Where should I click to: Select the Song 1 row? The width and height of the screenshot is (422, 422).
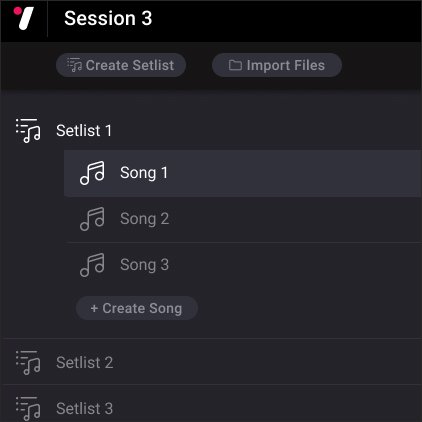(242, 173)
